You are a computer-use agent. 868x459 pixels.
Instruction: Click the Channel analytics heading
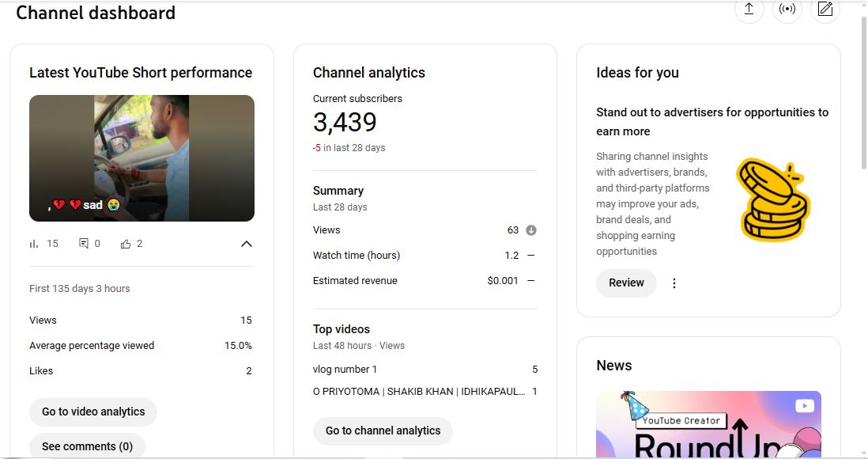[x=368, y=73]
